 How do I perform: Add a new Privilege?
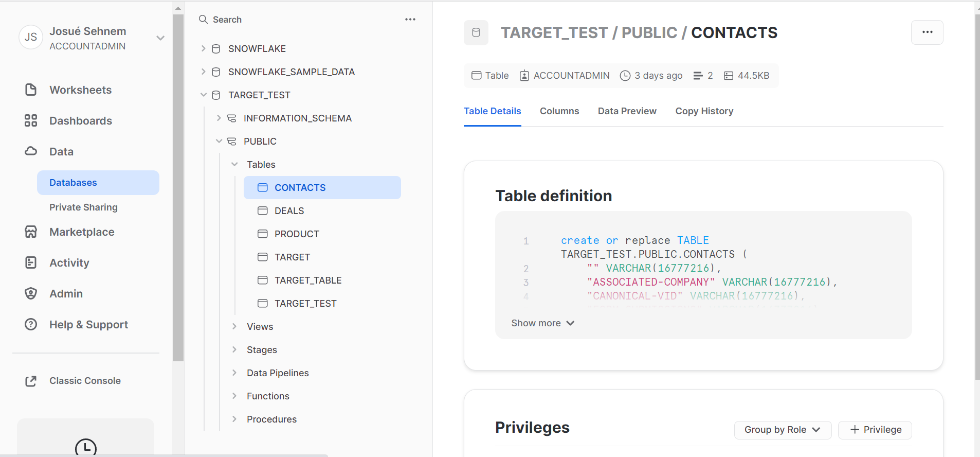[875, 430]
